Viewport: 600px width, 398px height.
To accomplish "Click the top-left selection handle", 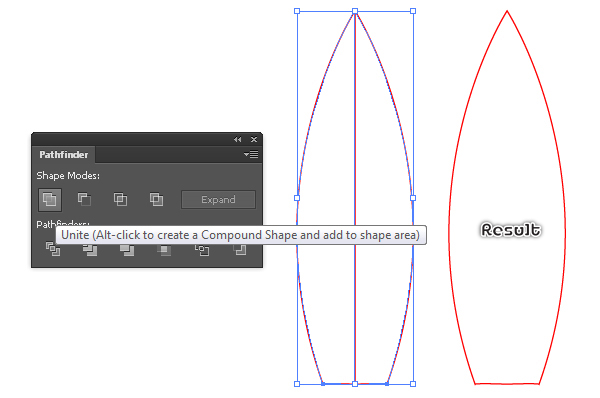I will pyautogui.click(x=297, y=11).
